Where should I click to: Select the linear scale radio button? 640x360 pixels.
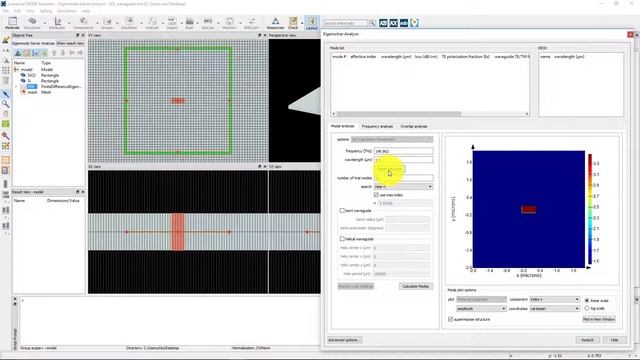pyautogui.click(x=587, y=300)
